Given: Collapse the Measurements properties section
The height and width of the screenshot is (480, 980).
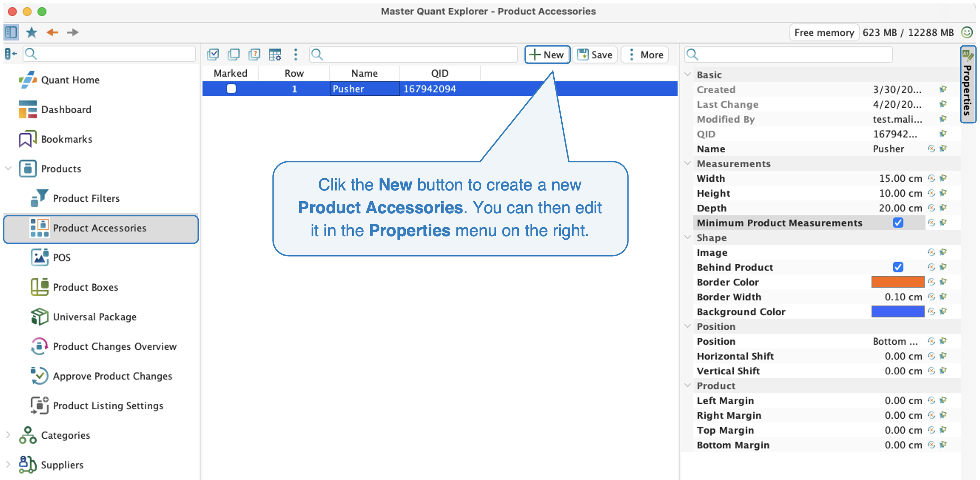Looking at the screenshot, I should click(x=687, y=163).
